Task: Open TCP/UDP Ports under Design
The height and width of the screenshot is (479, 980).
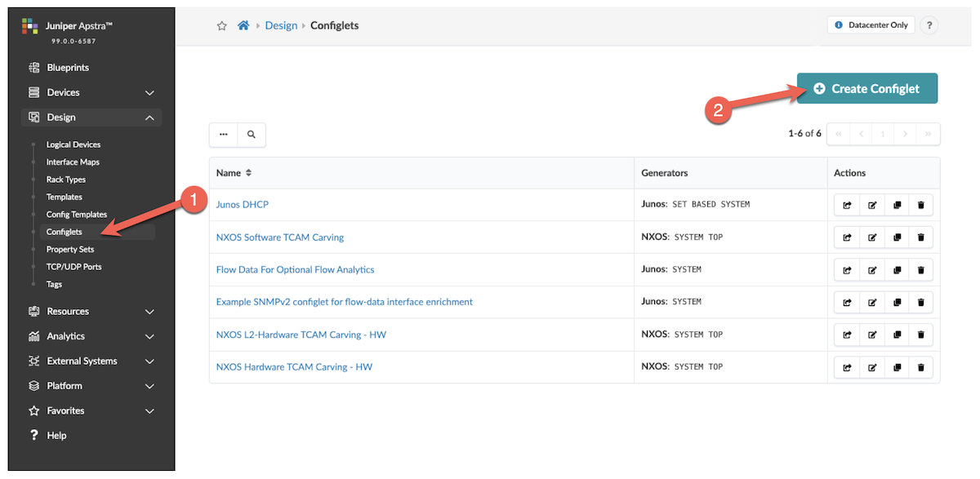Action: coord(74,267)
